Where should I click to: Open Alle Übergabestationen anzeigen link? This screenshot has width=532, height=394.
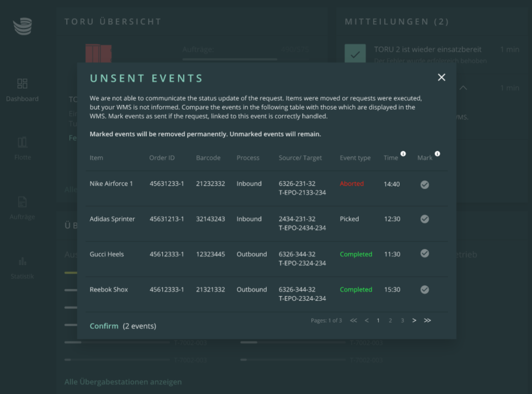point(123,382)
